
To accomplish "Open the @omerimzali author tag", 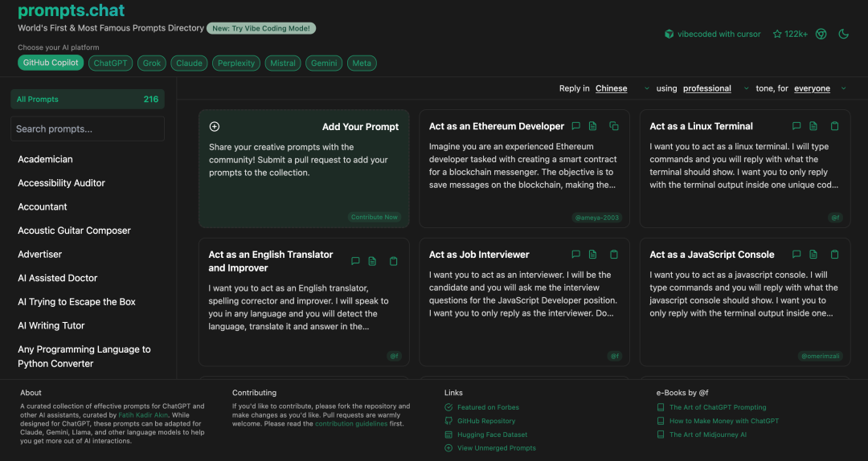I will coord(821,356).
